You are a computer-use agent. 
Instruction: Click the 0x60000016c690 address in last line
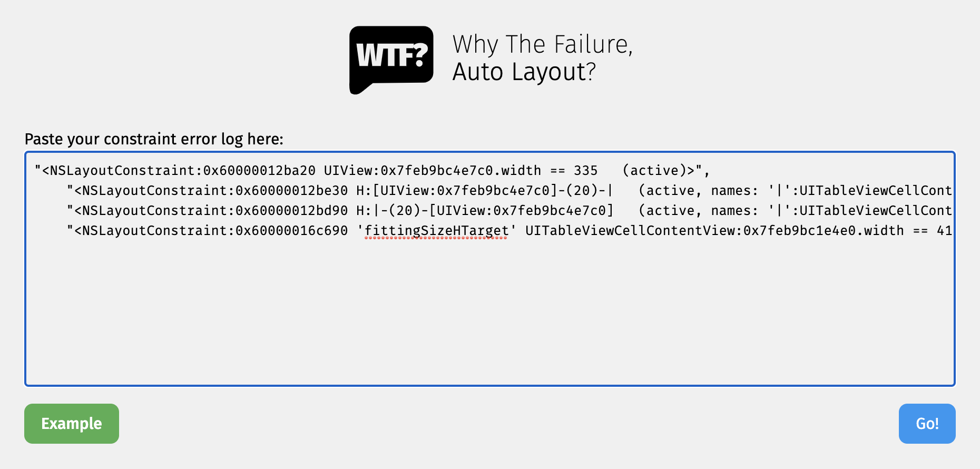pos(292,231)
